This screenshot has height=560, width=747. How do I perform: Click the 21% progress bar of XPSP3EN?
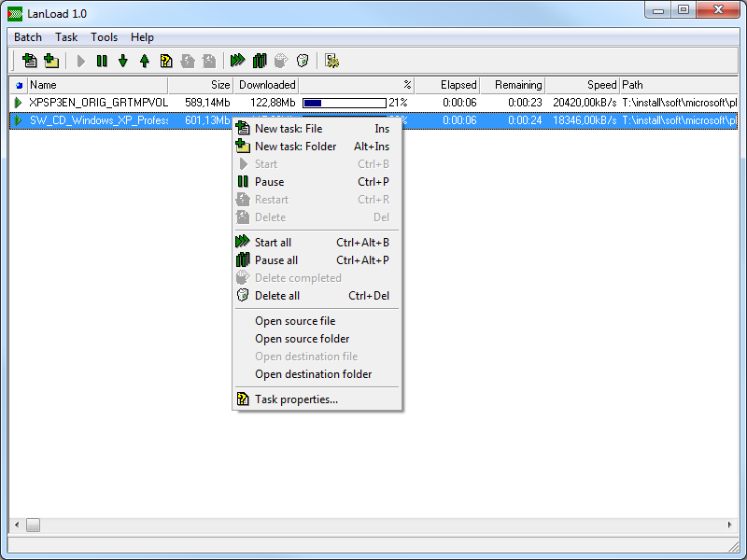(x=344, y=103)
